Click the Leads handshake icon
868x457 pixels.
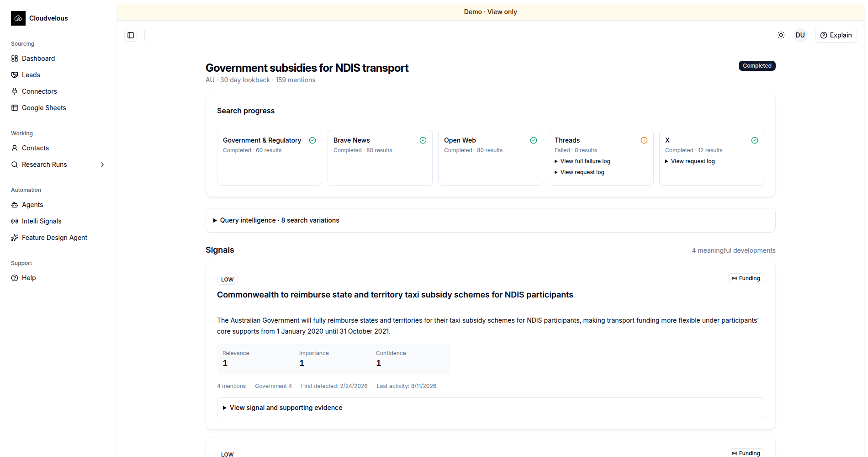pos(15,75)
